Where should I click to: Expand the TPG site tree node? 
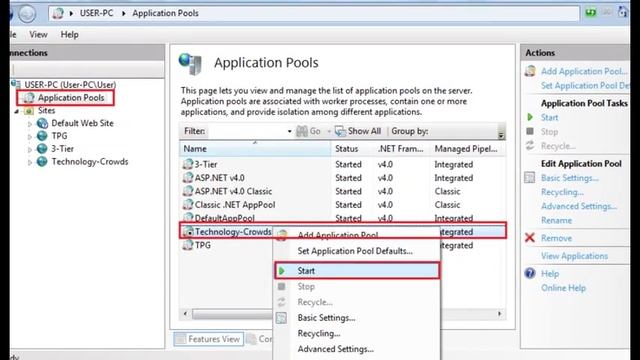(x=30, y=136)
